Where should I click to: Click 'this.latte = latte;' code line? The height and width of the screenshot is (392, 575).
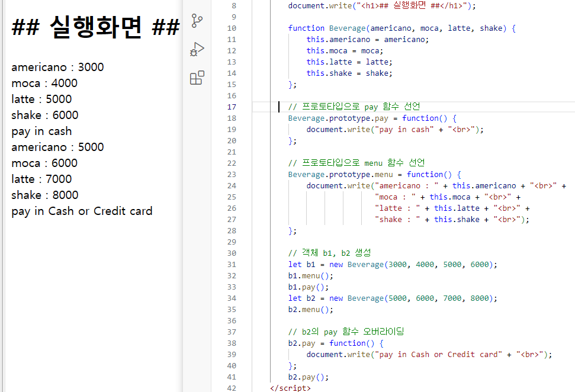pos(349,62)
